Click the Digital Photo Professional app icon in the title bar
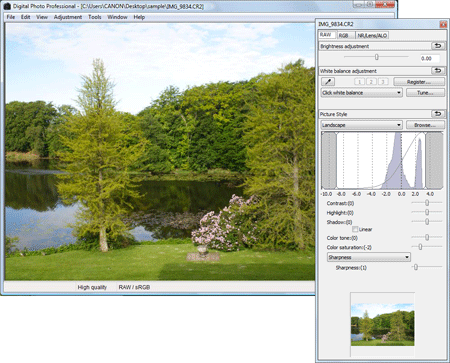 pyautogui.click(x=7, y=6)
